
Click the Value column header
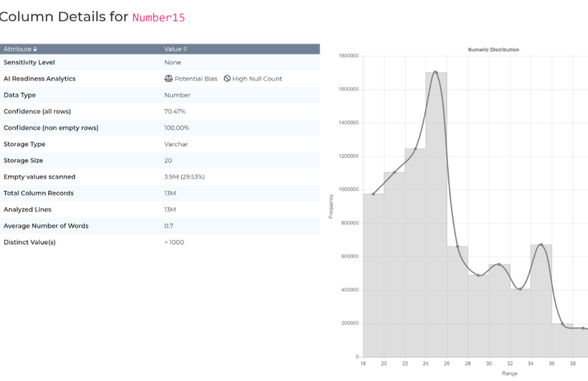pyautogui.click(x=172, y=49)
